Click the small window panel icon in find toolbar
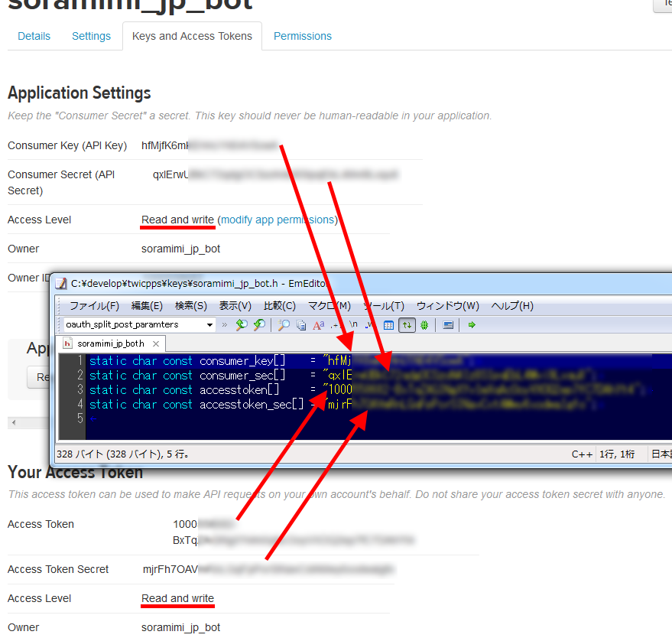The width and height of the screenshot is (672, 638). click(x=448, y=325)
